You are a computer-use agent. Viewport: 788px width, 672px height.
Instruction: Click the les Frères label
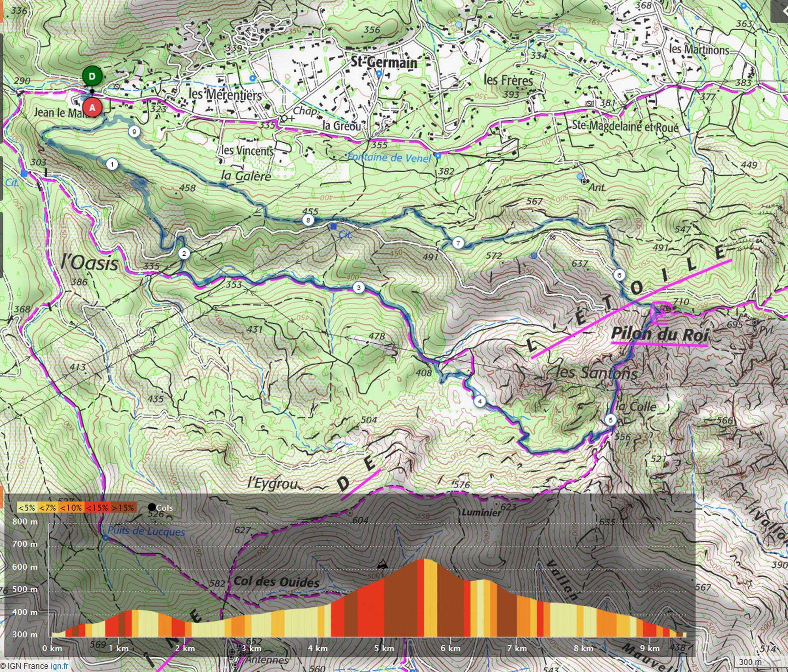tap(508, 80)
